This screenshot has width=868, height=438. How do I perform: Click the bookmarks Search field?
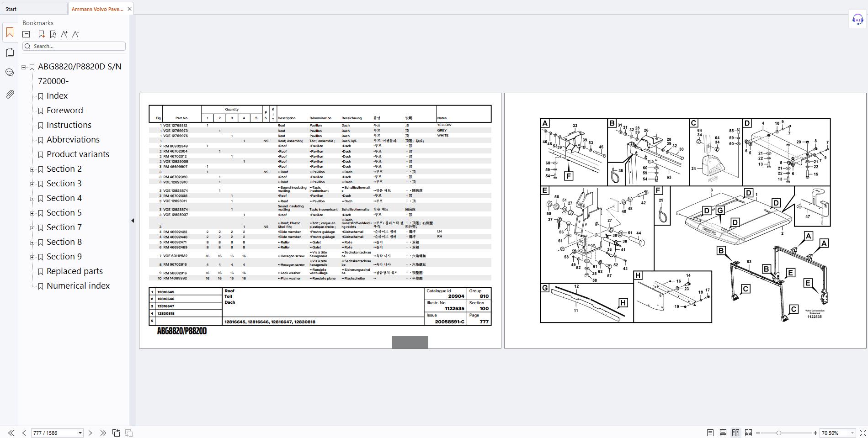tap(74, 46)
